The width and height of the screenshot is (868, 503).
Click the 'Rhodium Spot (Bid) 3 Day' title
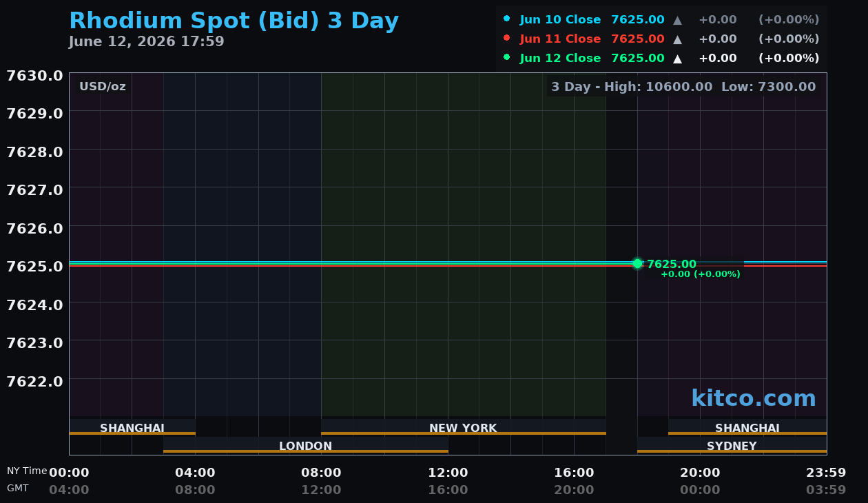tap(234, 21)
